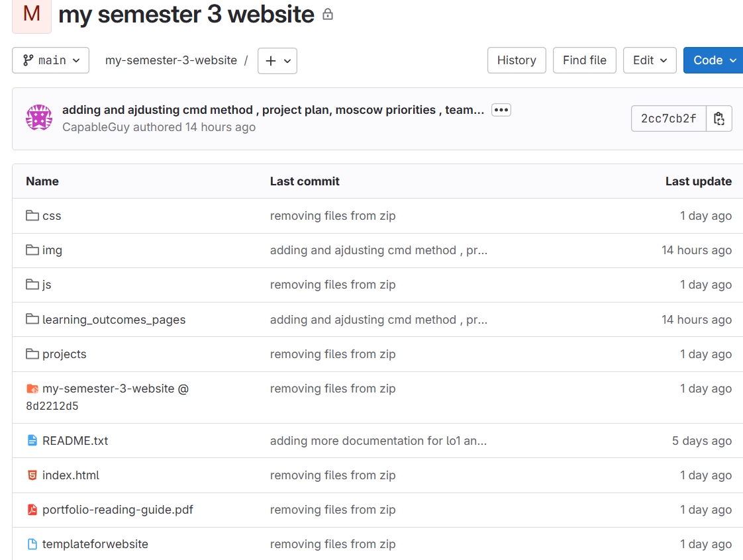Open the blue Code dropdown
Screen dimensions: 743x560
[713, 60]
